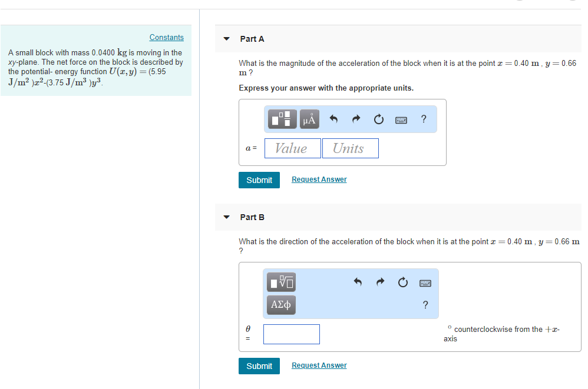
Task: Open the math root templates in Part B
Action: pos(282,282)
